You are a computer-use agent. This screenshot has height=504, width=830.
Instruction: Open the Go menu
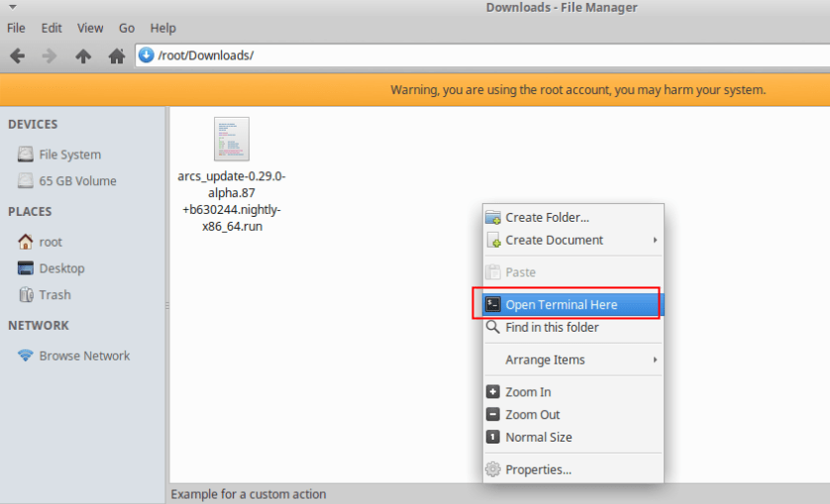click(127, 28)
